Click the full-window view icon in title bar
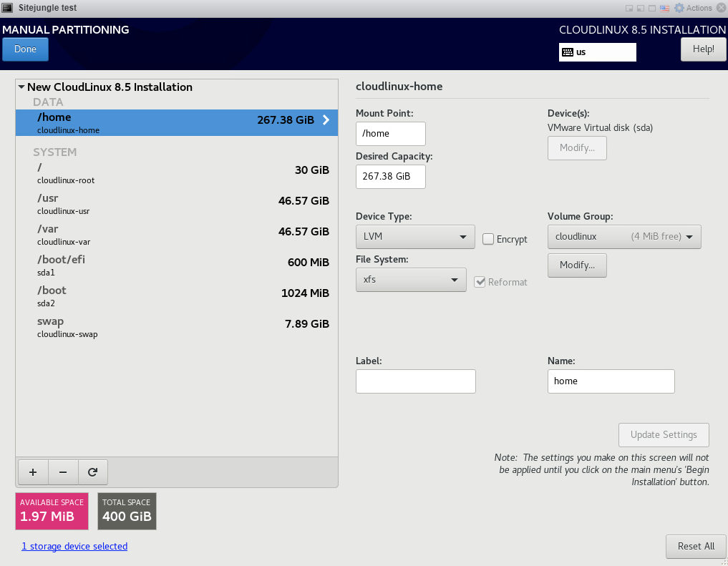The height and width of the screenshot is (566, 728). pyautogui.click(x=652, y=8)
